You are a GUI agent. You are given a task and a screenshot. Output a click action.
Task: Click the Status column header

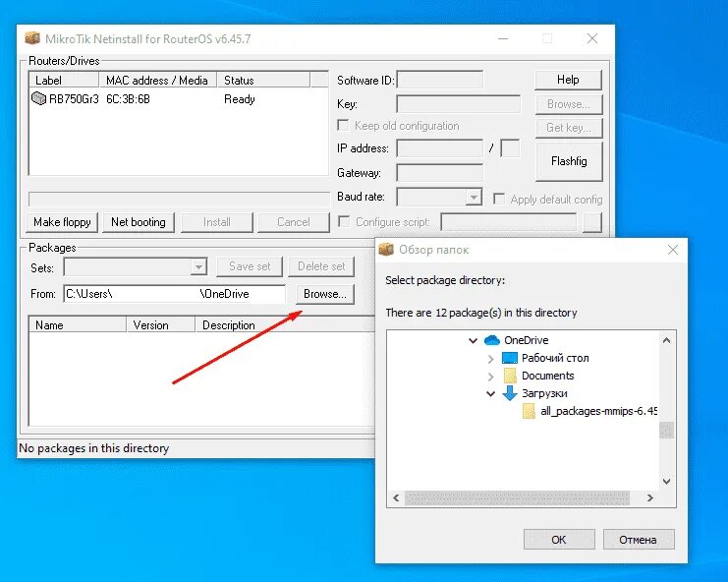263,80
